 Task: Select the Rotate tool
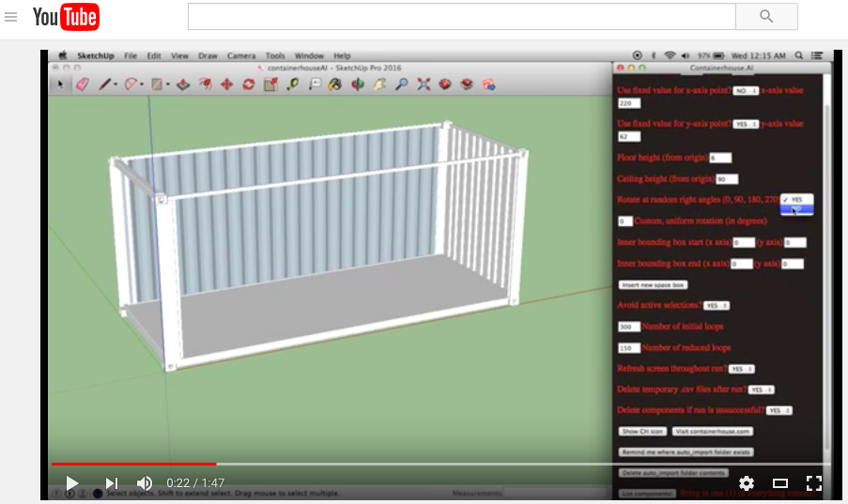coord(248,84)
